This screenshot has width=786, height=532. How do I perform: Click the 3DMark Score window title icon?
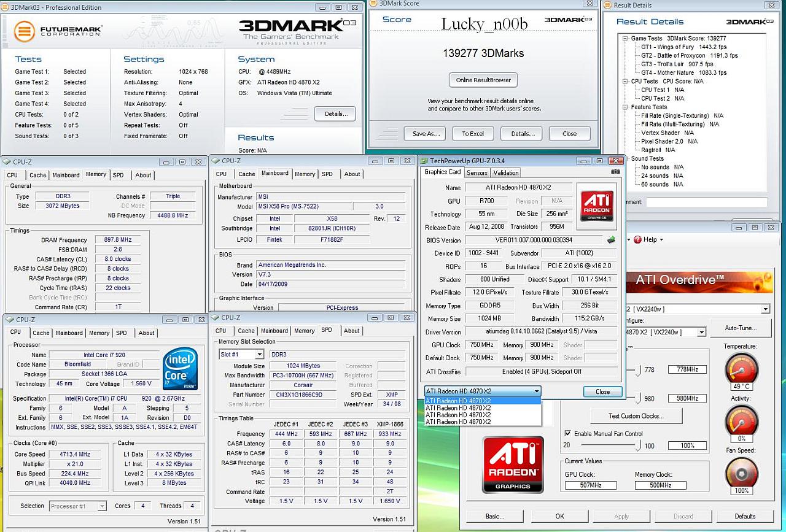pos(374,4)
